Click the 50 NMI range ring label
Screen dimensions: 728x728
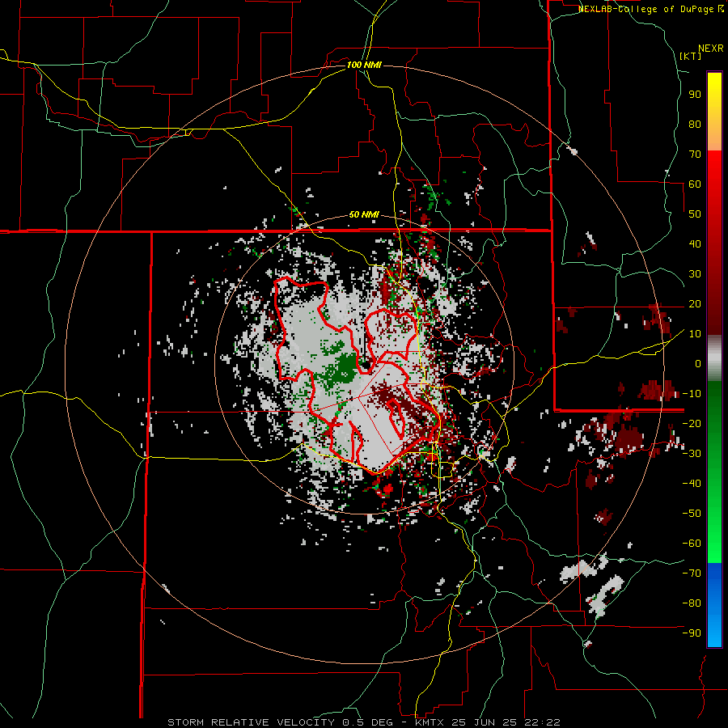pyautogui.click(x=364, y=214)
